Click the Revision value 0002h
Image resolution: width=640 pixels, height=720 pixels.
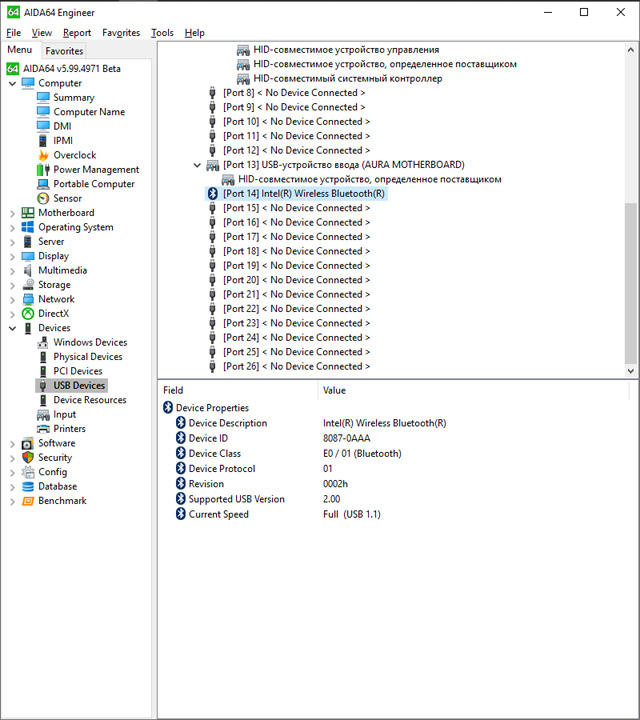pyautogui.click(x=335, y=484)
